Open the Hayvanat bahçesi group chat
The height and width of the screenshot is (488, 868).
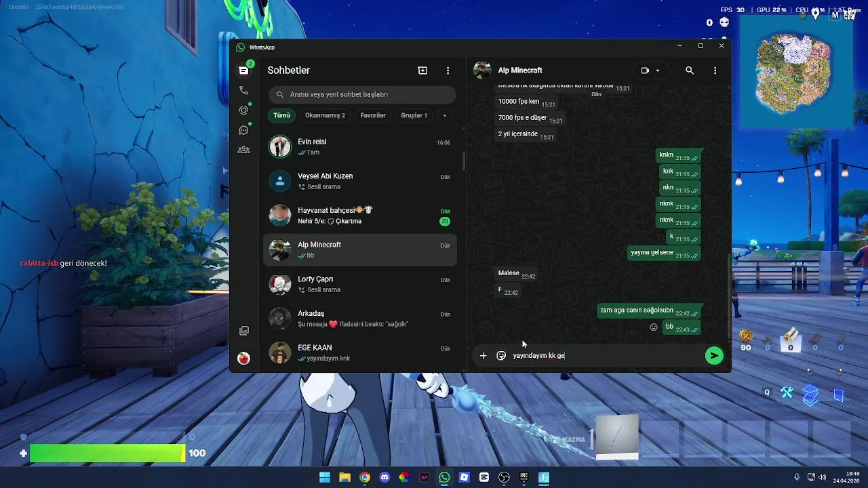coord(360,216)
